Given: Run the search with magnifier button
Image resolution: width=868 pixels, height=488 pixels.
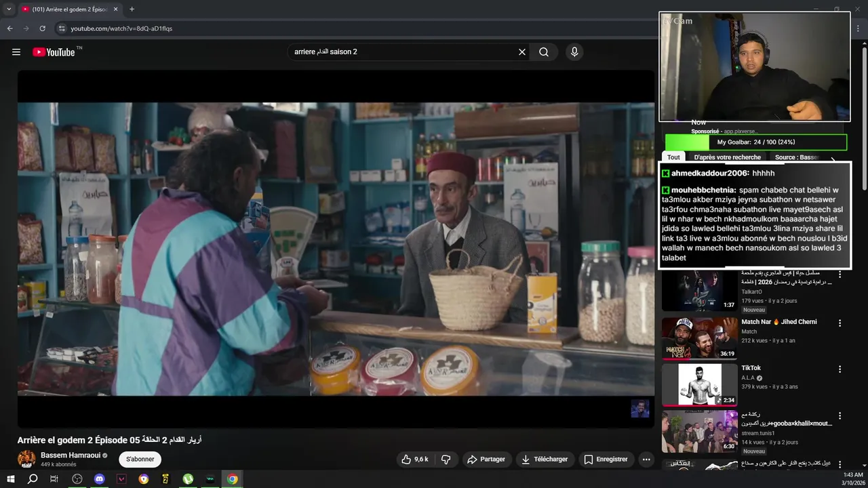Looking at the screenshot, I should 544,52.
